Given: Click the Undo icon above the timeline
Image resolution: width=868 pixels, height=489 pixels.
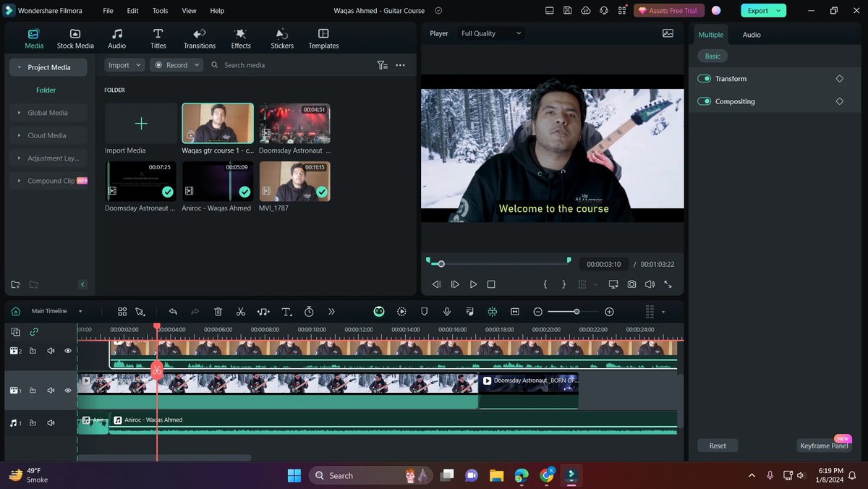Looking at the screenshot, I should [173, 311].
